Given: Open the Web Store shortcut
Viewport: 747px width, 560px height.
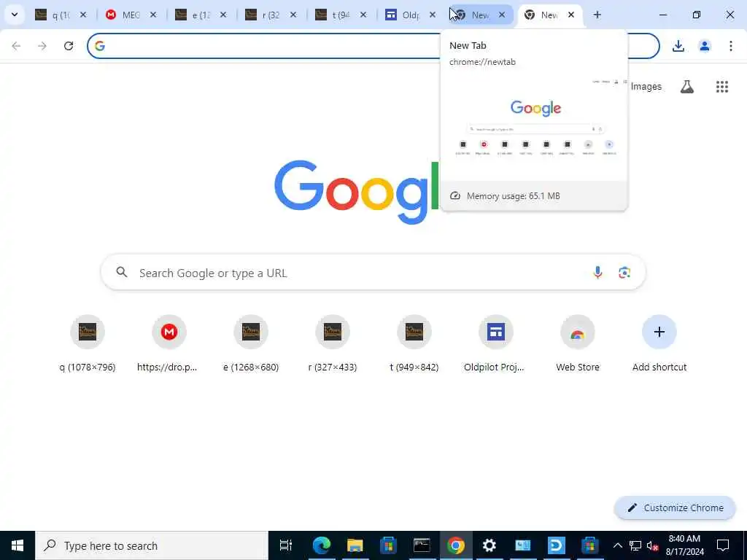Looking at the screenshot, I should [x=578, y=343].
